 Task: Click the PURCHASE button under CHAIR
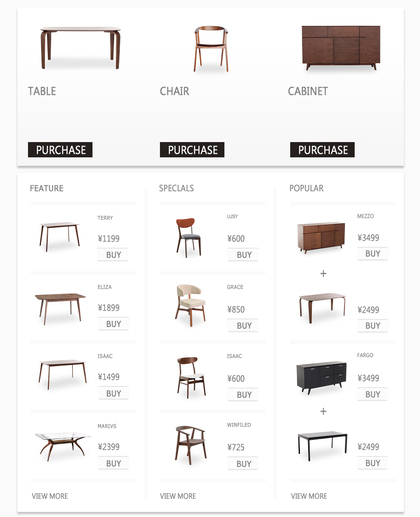pos(192,150)
